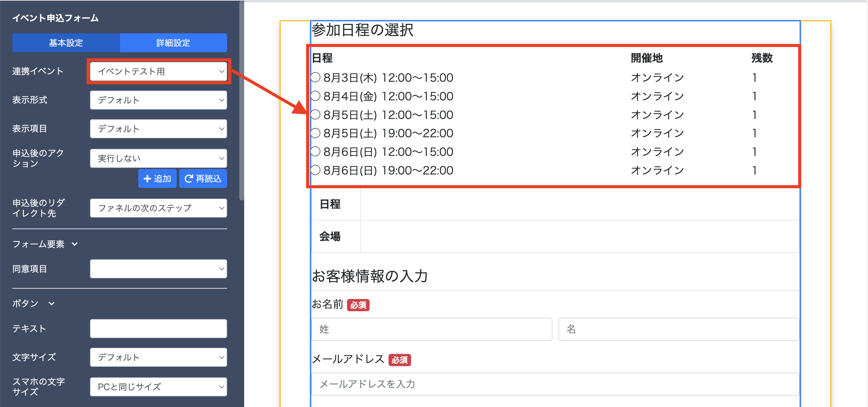Open 申込後のリダイレクト先 dropdown
The image size is (868, 407).
click(158, 208)
